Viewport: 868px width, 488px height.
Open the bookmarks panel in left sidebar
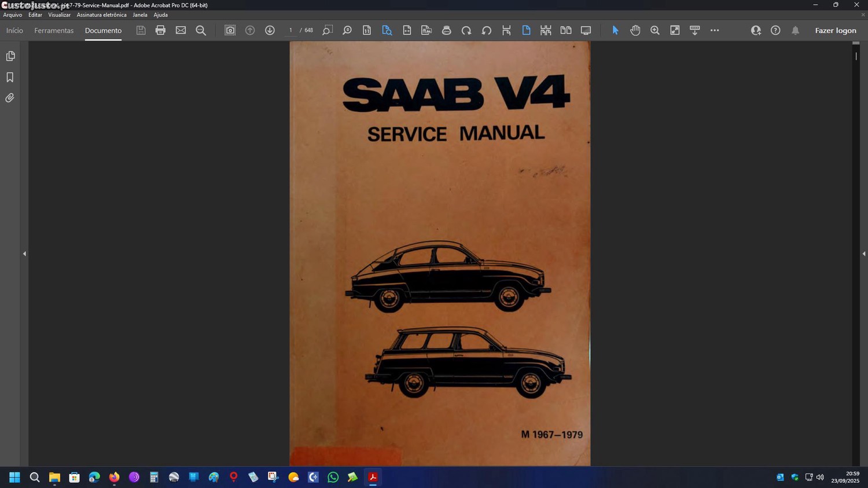10,77
